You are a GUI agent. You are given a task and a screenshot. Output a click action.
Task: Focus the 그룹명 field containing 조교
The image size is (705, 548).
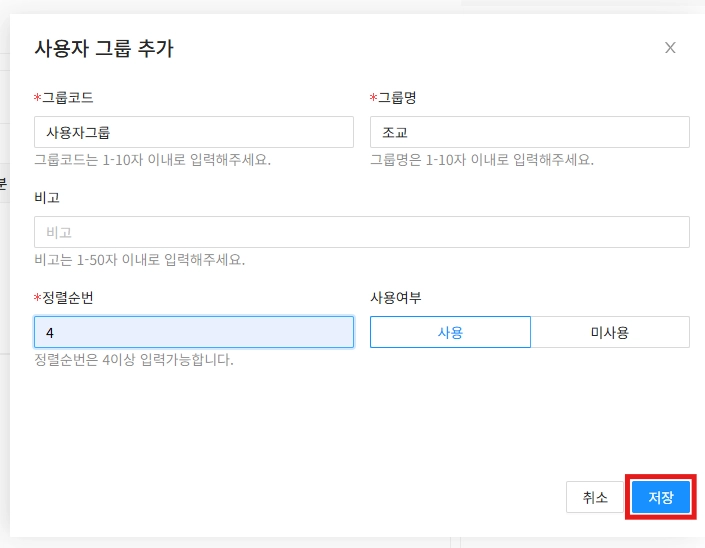click(x=529, y=132)
